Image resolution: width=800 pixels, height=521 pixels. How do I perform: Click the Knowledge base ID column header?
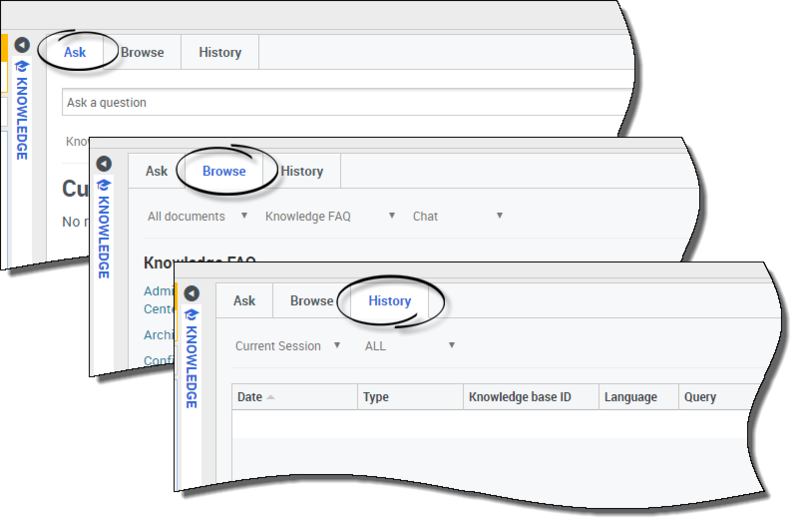coord(531,397)
